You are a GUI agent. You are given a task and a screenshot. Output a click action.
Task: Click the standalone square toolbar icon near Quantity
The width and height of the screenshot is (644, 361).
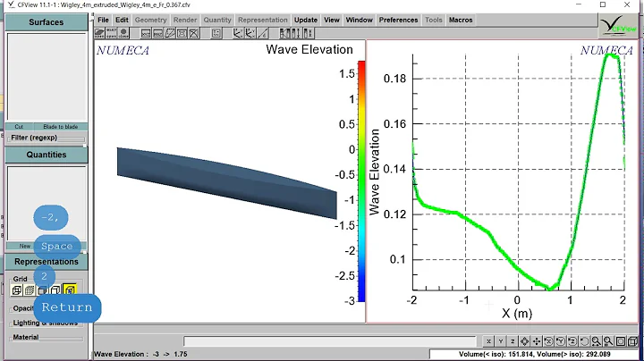(216, 33)
